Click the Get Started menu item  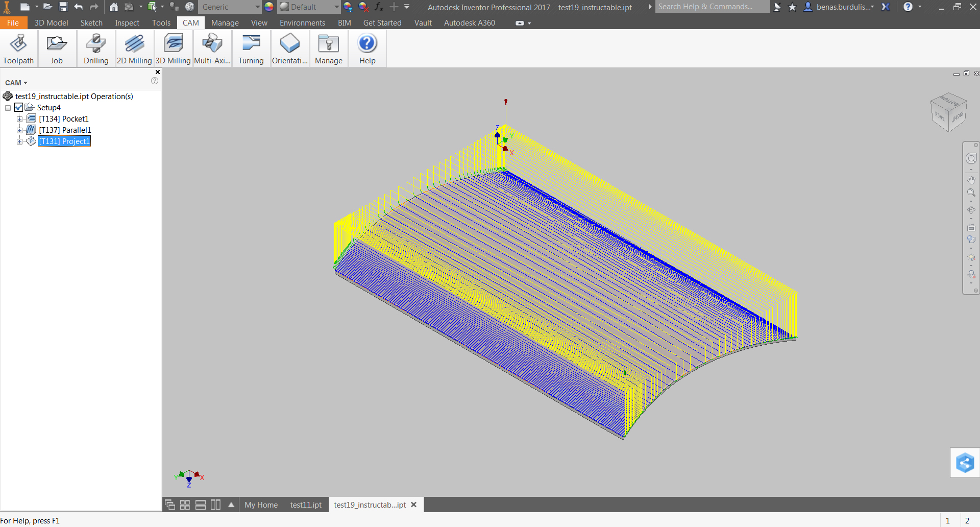point(382,22)
